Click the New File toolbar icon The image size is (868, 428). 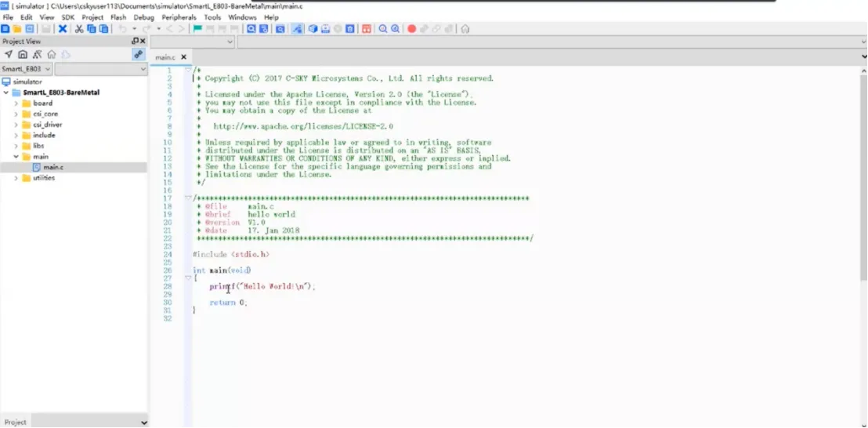click(5, 29)
